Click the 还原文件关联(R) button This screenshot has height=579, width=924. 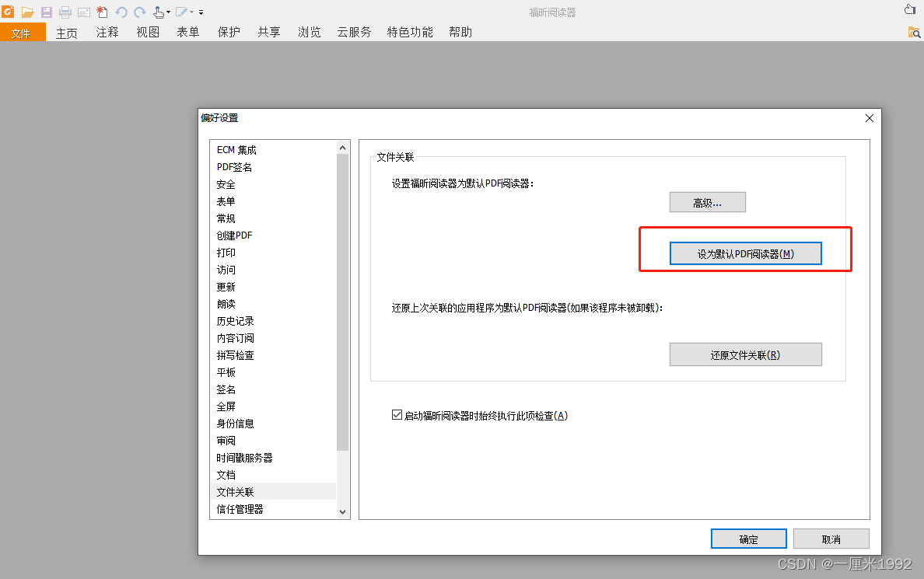pos(745,354)
